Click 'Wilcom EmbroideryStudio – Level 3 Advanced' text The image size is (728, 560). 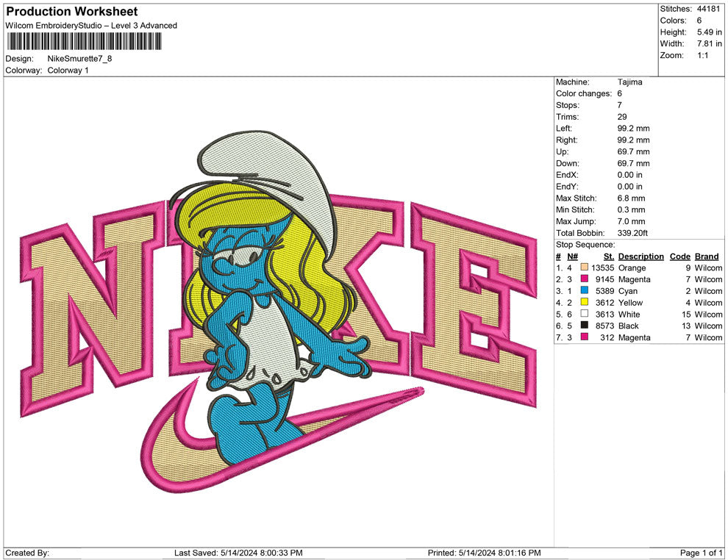(x=91, y=26)
